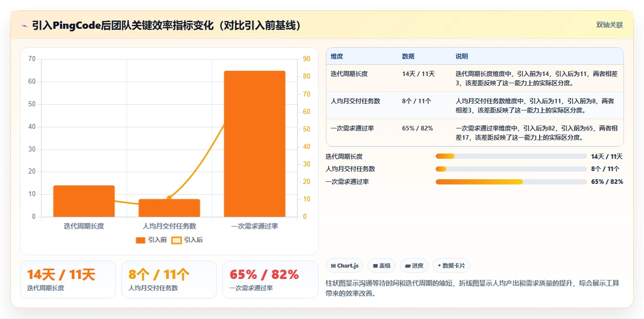Click the 8个 / 11个 table data cell
Screen dimensions: 644x319
pos(417,101)
